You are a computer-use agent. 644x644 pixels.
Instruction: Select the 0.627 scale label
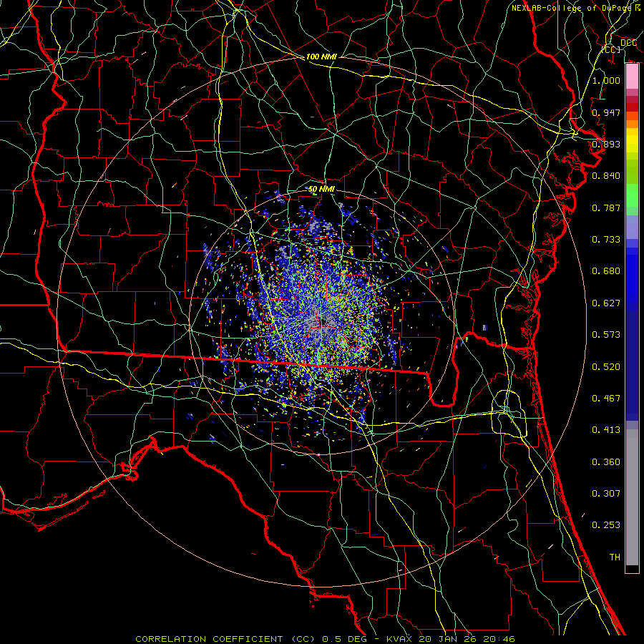[606, 303]
